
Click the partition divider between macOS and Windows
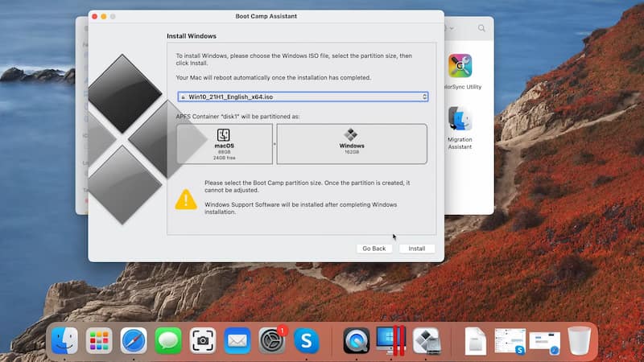[x=275, y=144]
